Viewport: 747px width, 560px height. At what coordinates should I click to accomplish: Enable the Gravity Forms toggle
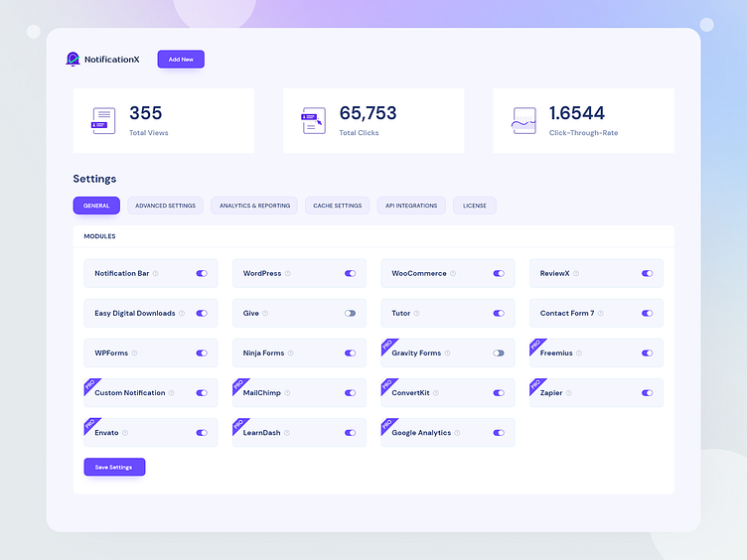tap(499, 352)
